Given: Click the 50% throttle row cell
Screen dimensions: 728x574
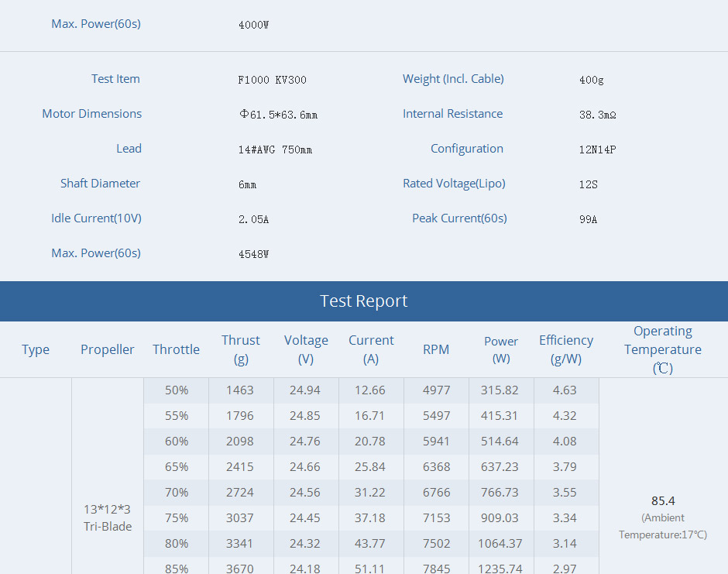Looking at the screenshot, I should pyautogui.click(x=177, y=390).
